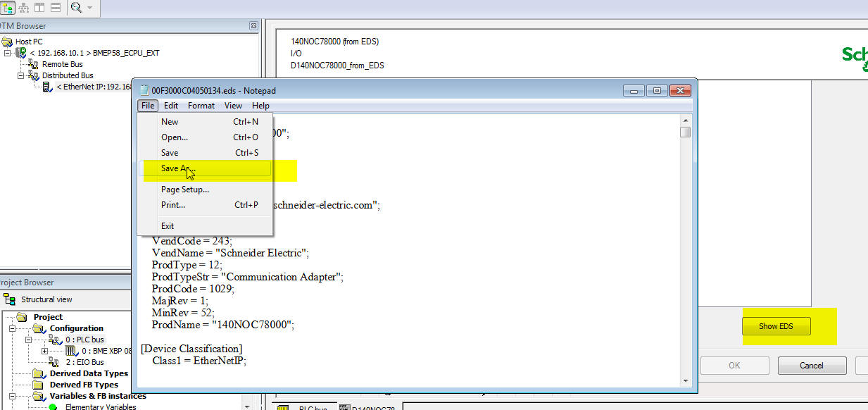Click the Notepad vertical scrollbar thumb
This screenshot has width=868, height=410.
685,132
